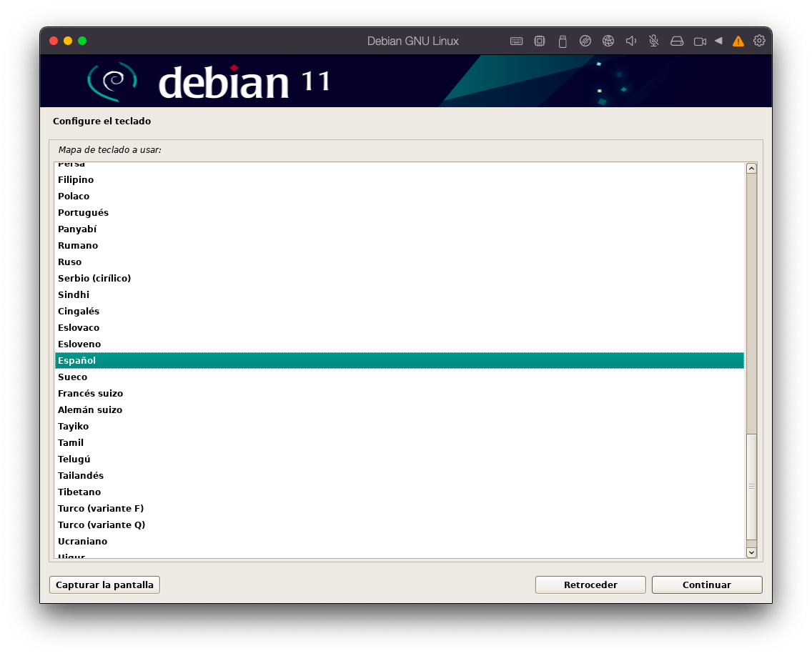The width and height of the screenshot is (812, 656).
Task: Select Eslovaco layout
Action: (x=400, y=328)
